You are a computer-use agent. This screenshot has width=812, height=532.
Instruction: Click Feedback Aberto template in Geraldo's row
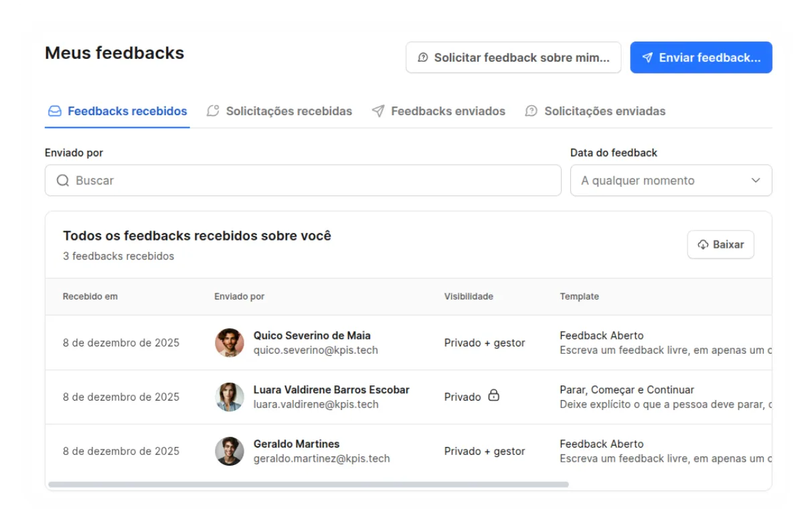click(x=602, y=444)
